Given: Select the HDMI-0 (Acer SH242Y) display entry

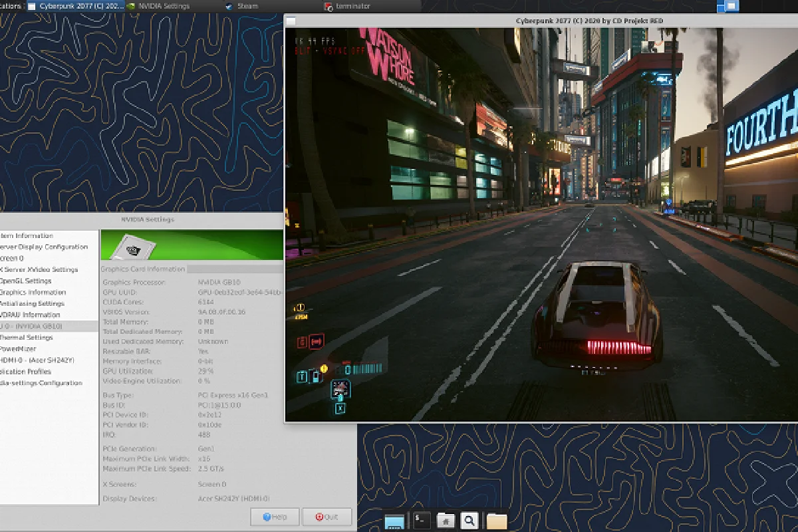Looking at the screenshot, I should (x=37, y=360).
